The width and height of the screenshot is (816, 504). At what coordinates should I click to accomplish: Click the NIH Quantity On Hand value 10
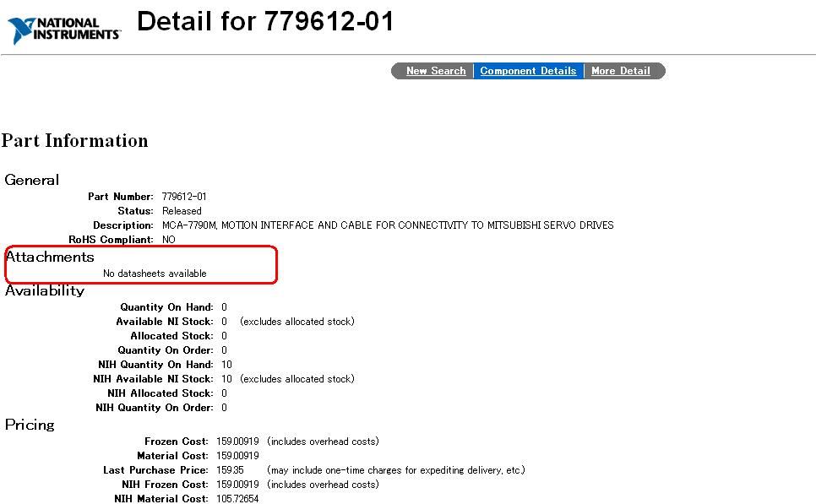tap(226, 365)
